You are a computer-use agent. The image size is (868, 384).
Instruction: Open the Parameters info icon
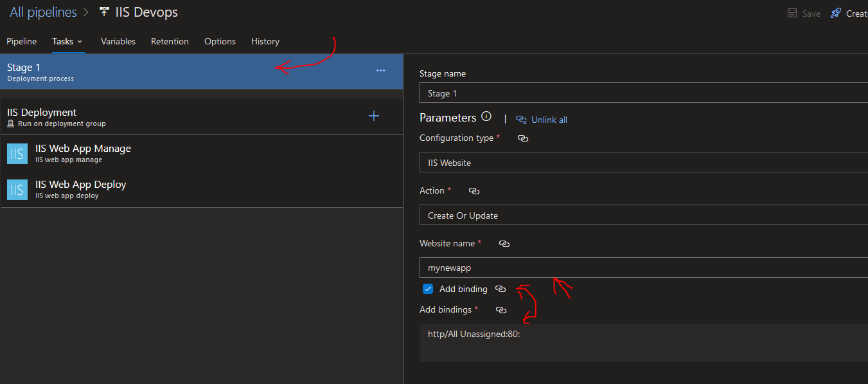coord(486,116)
